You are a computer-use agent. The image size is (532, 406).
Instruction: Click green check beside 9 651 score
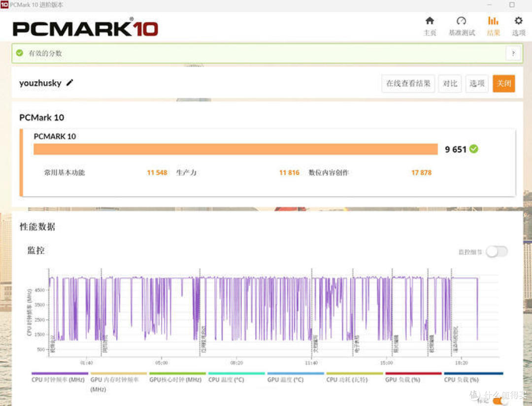point(474,149)
